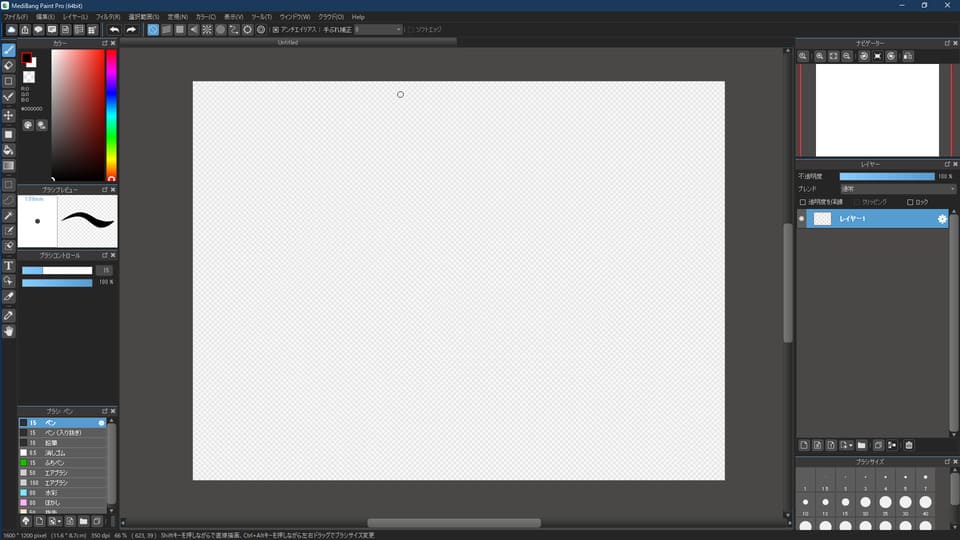Open the レイヤー menu
Viewport: 960px width, 540px height.
point(75,17)
